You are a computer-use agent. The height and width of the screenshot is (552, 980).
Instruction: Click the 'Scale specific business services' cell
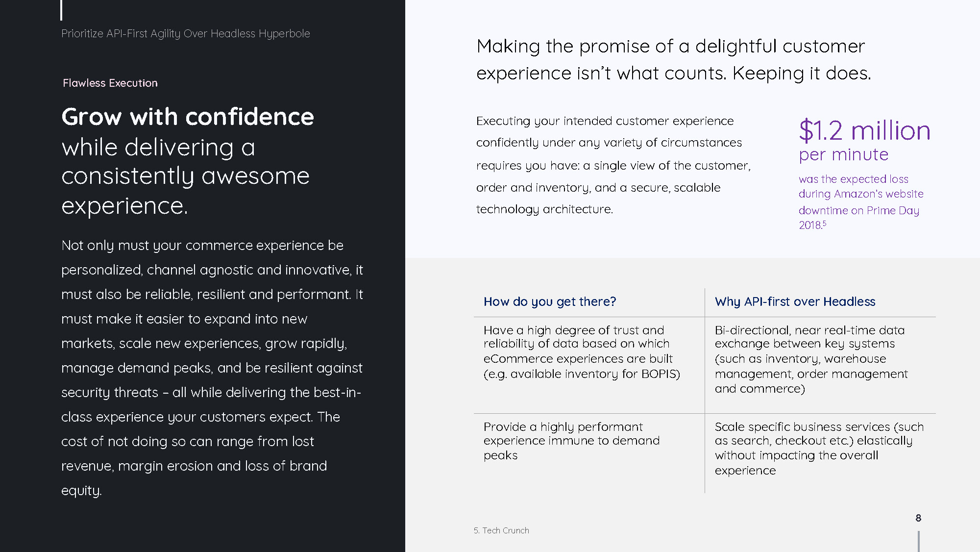pos(819,448)
